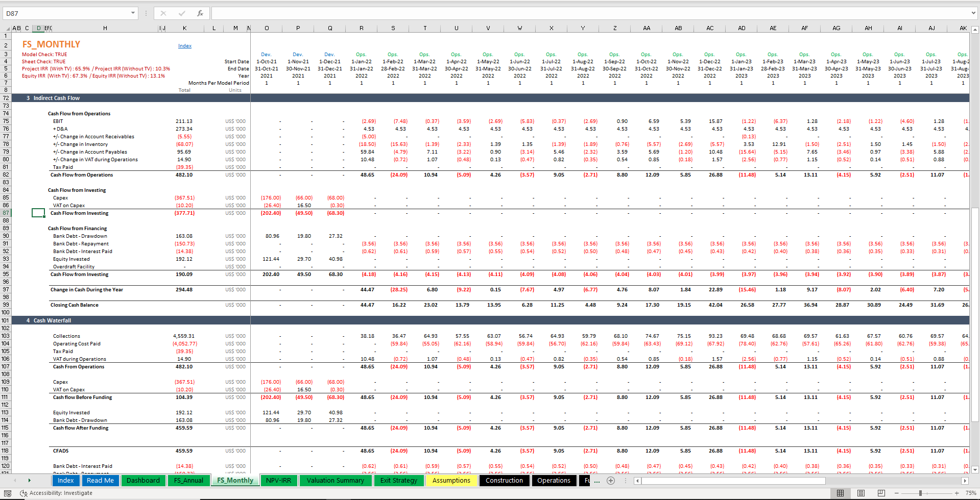Click the FS_MONTHLY title cell
Screen dimensions: 980x500
pos(51,44)
